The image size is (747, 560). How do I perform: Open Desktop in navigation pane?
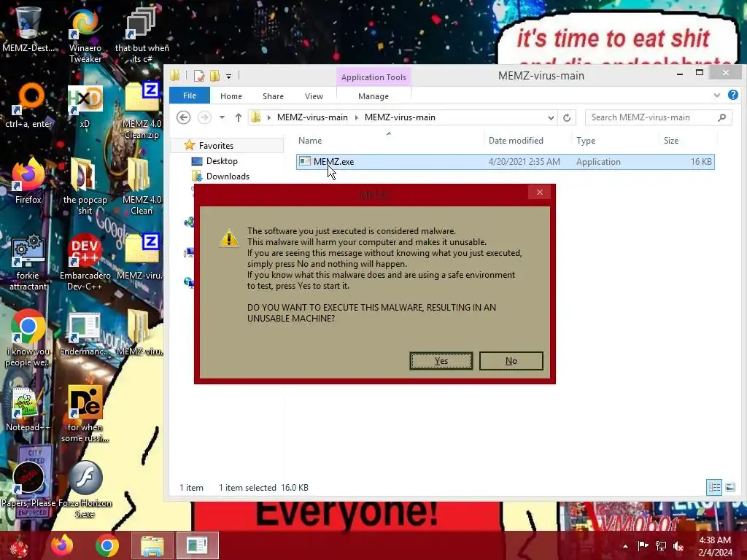(x=222, y=161)
